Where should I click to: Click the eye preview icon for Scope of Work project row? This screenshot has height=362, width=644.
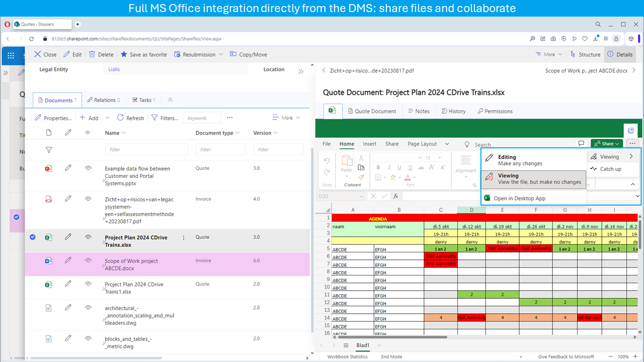[88, 260]
